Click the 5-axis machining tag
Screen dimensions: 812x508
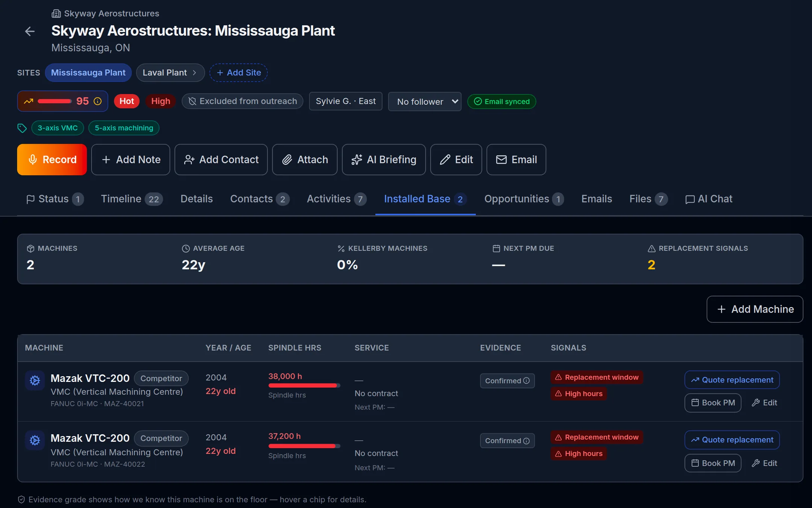tap(124, 128)
